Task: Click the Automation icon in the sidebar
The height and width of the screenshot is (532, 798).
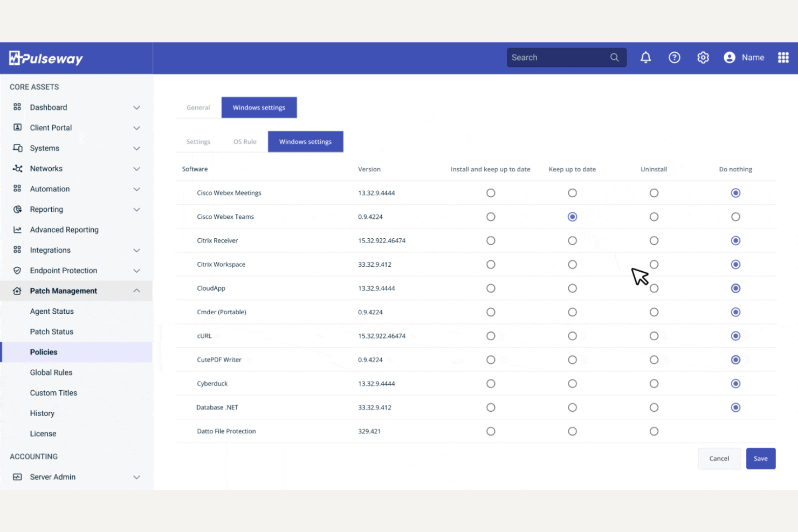Action: 17,189
